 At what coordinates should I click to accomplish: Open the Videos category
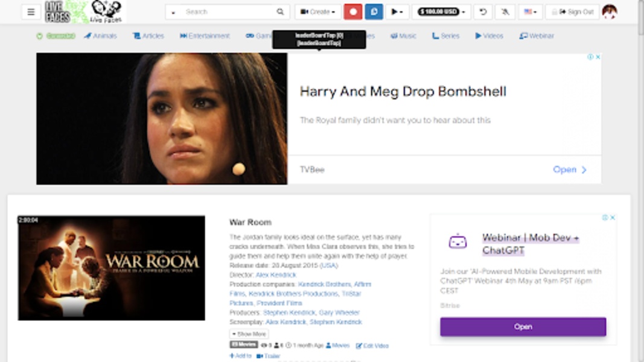(489, 36)
